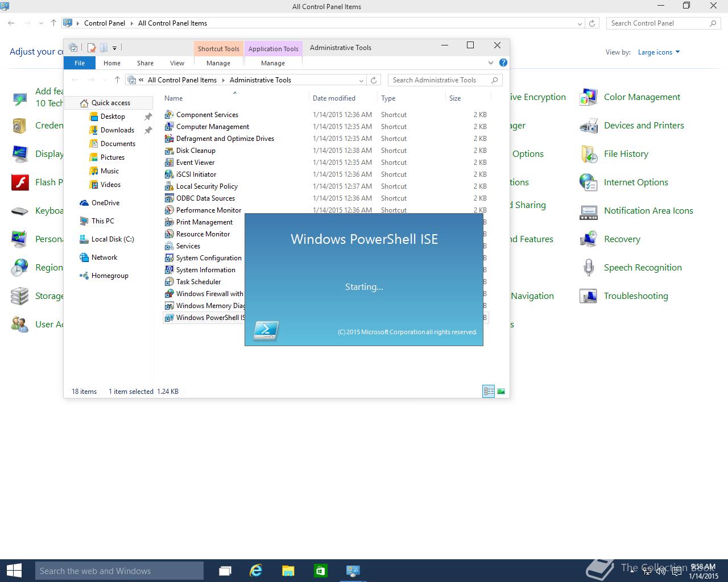Image resolution: width=728 pixels, height=582 pixels.
Task: Open Devices and Printers icon
Action: [x=589, y=126]
